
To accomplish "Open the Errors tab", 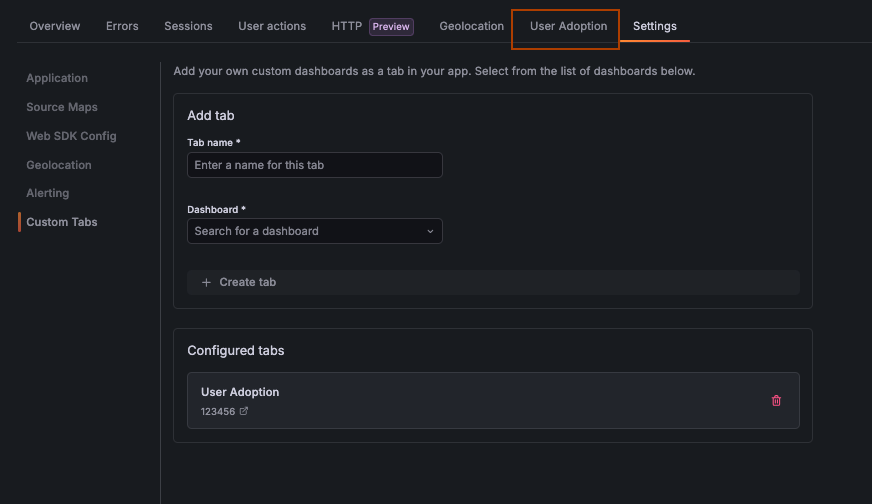I will (x=122, y=26).
